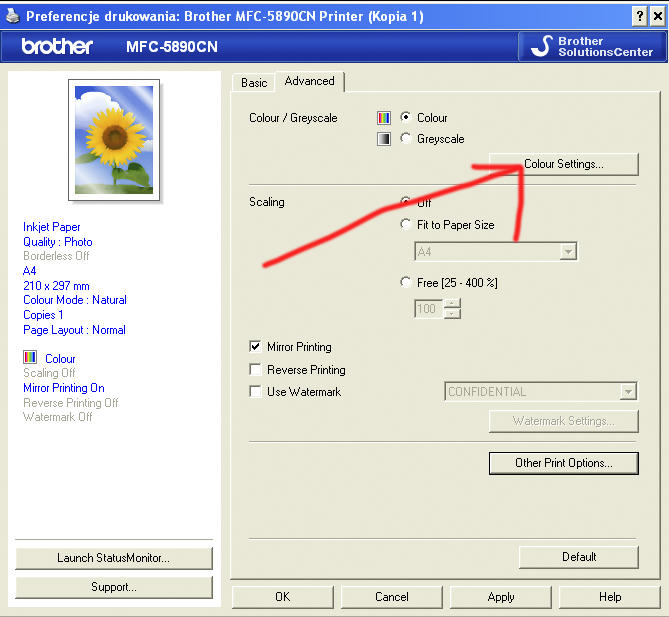The image size is (669, 617).
Task: Increase the scaling percentage stepper up arrow
Action: pos(452,304)
